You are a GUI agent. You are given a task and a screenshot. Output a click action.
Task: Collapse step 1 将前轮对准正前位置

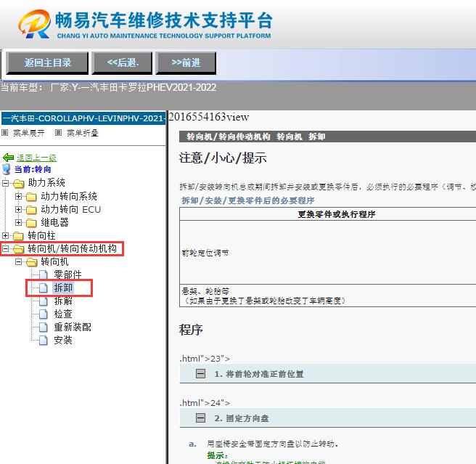coord(200,374)
